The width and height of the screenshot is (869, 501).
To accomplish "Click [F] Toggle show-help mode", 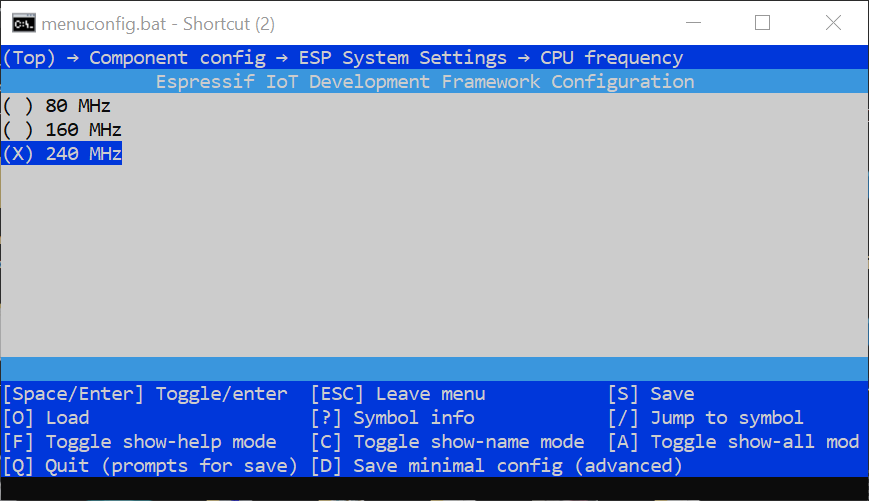I will [139, 442].
